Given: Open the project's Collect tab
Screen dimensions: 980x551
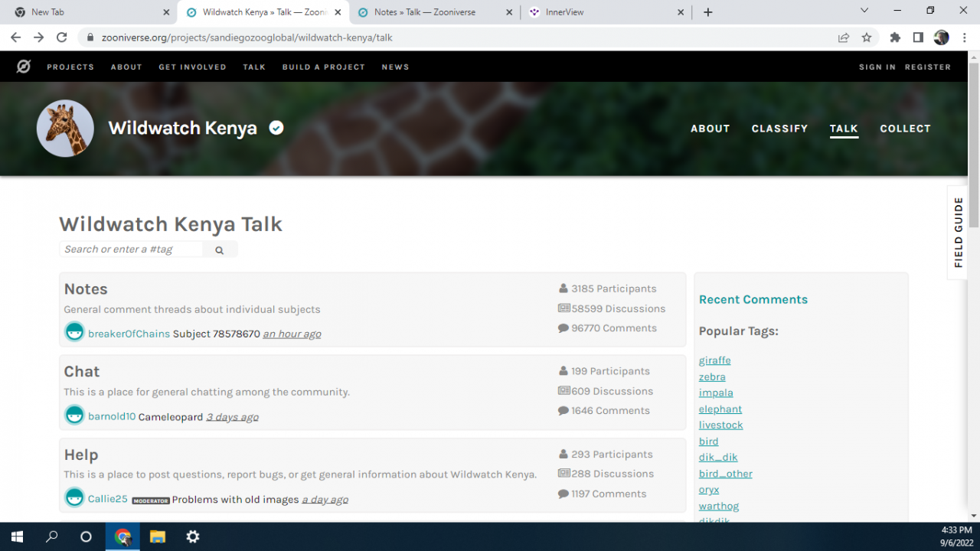Looking at the screenshot, I should 905,129.
